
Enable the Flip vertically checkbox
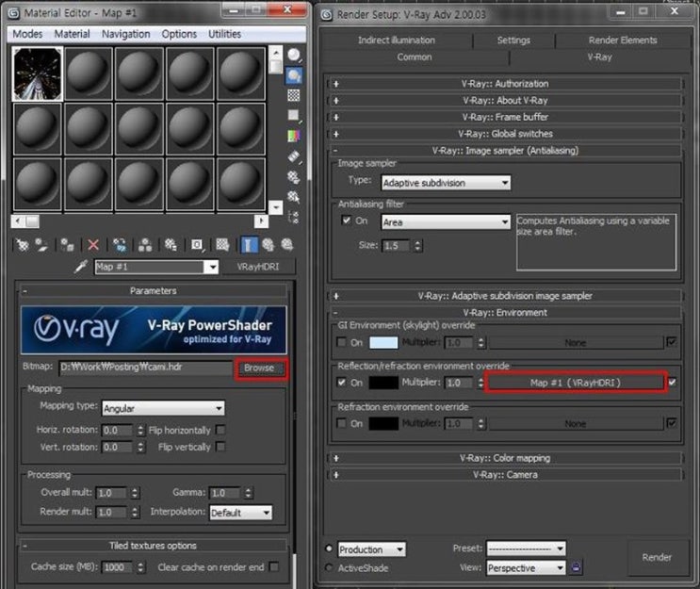(x=220, y=447)
